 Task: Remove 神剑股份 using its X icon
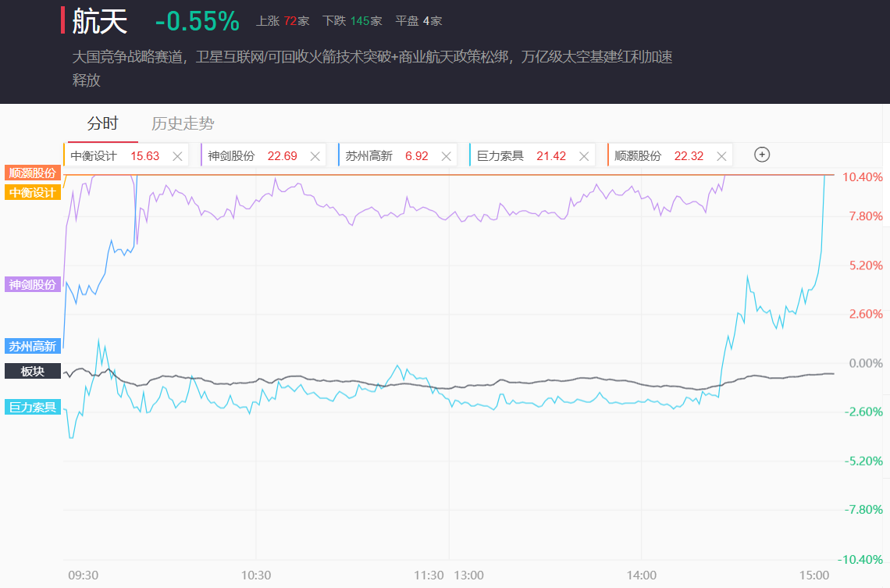315,156
